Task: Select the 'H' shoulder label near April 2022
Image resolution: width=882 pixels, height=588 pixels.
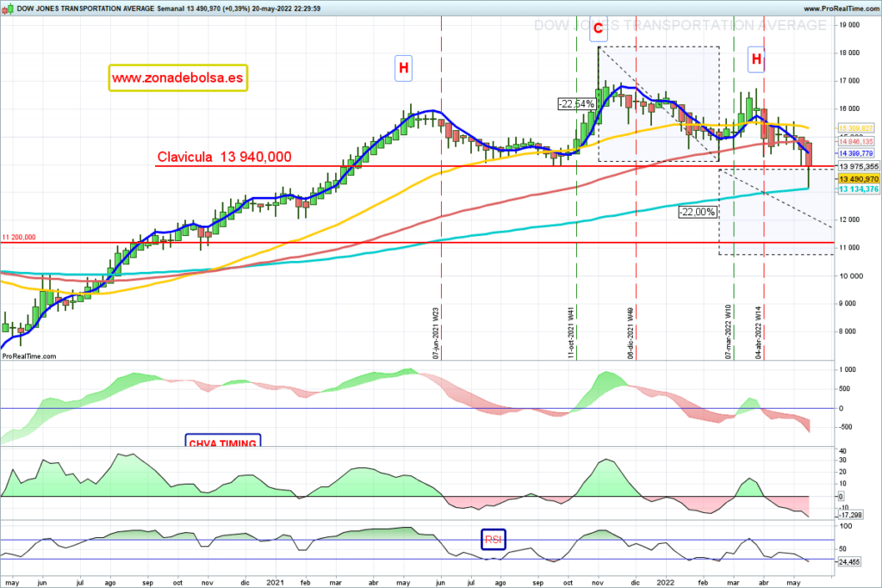Action: [x=756, y=59]
